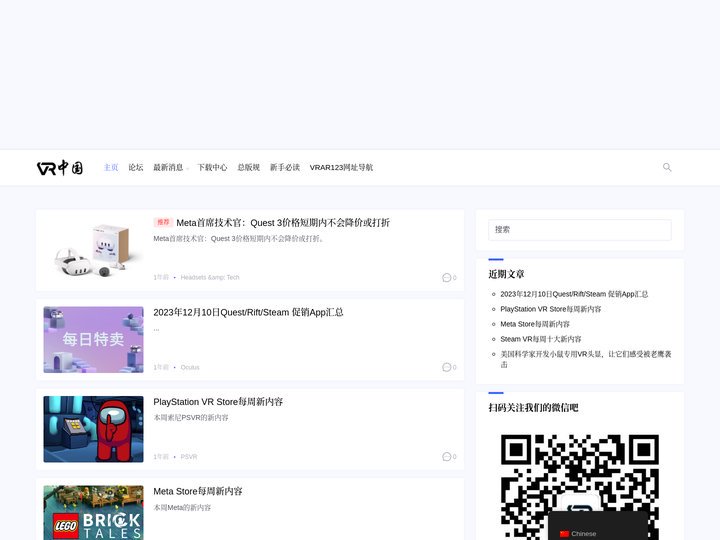Click the PSVR category tag
Screen dimensions: 720x540
[x=189, y=457]
